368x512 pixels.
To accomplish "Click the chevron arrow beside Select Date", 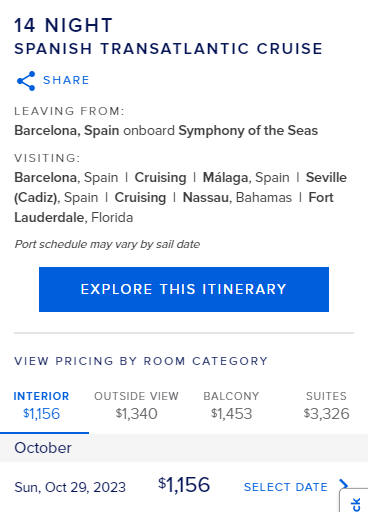I will (x=343, y=484).
